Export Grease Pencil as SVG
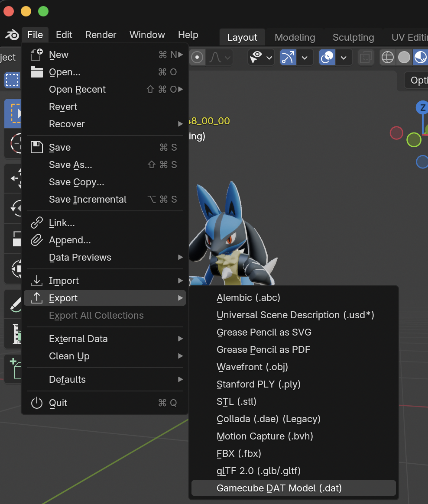This screenshot has width=428, height=504. (294, 333)
